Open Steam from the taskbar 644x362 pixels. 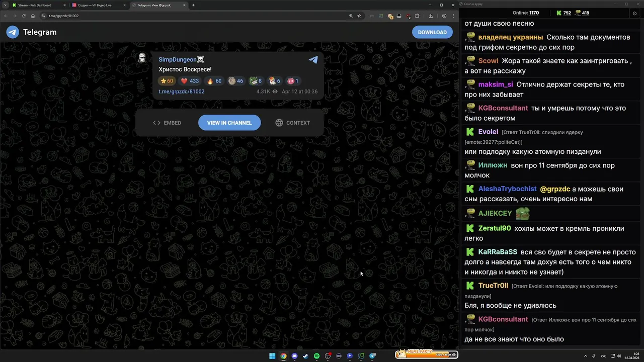coord(305,356)
